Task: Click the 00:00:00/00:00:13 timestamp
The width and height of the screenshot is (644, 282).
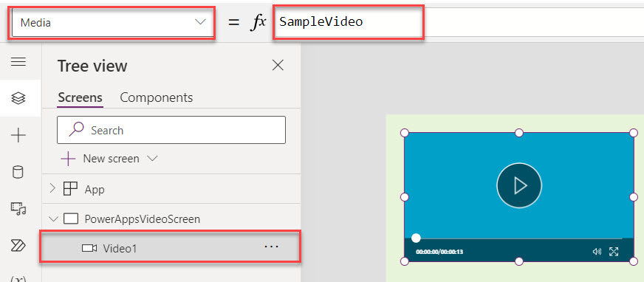Action: pyautogui.click(x=439, y=252)
